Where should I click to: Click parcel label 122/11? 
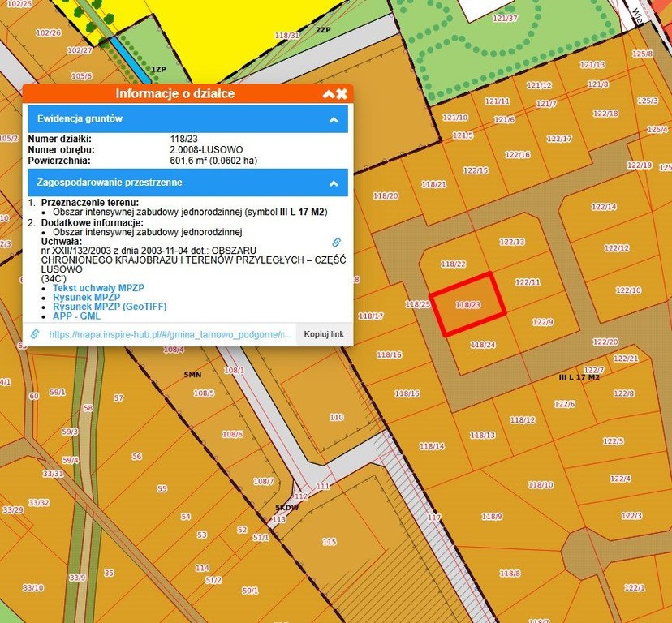point(528,282)
